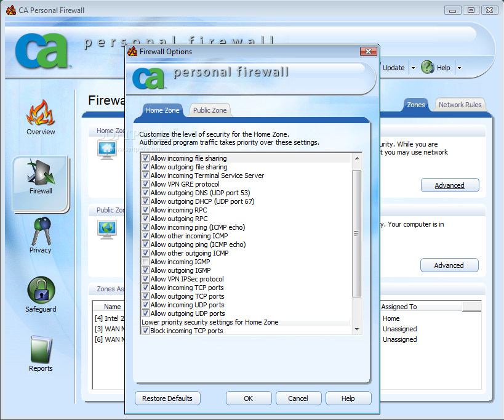
Task: Toggle Allow incoming TCP ports
Action: 145,288
